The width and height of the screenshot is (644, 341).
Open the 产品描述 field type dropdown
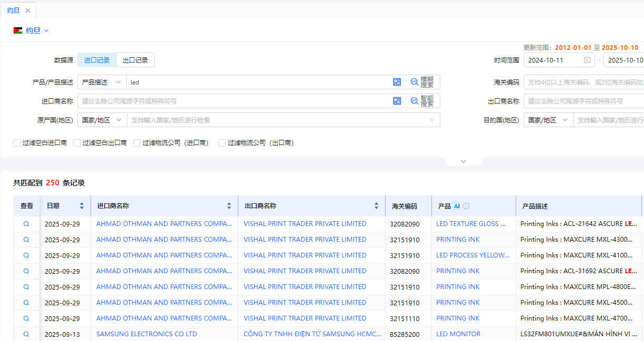click(102, 82)
